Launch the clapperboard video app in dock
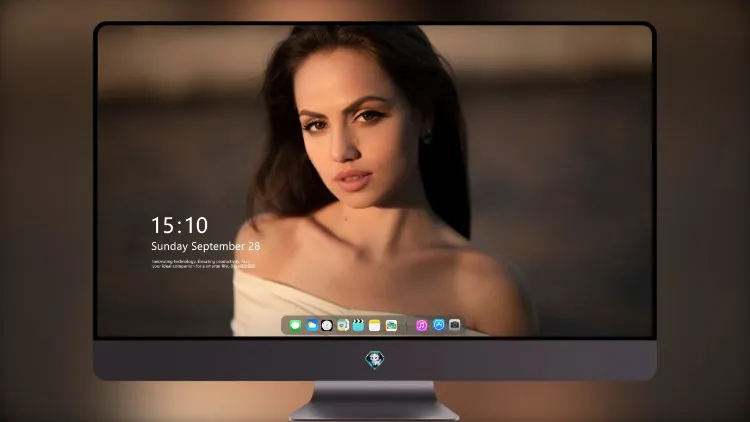Screen dimensions: 750x422 click(358, 325)
